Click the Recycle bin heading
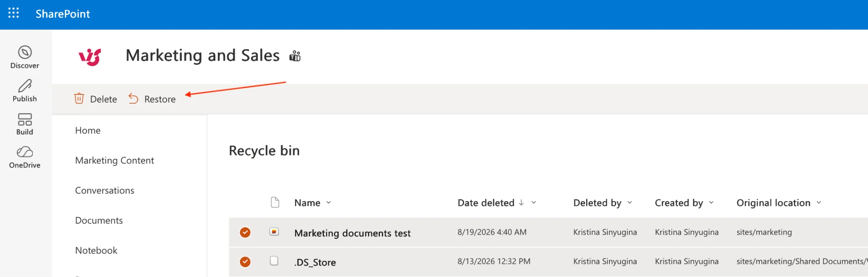 [264, 151]
